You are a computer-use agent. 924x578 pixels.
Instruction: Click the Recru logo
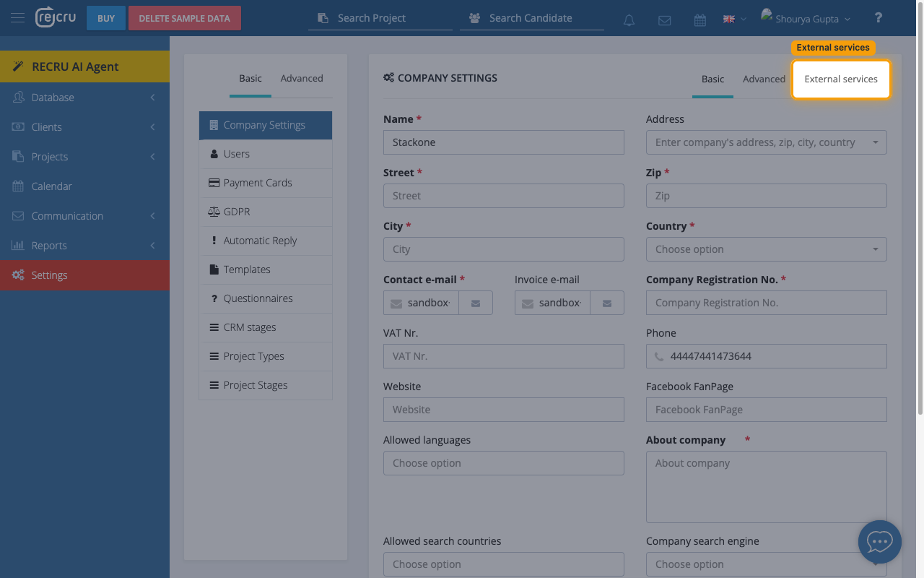click(x=56, y=17)
